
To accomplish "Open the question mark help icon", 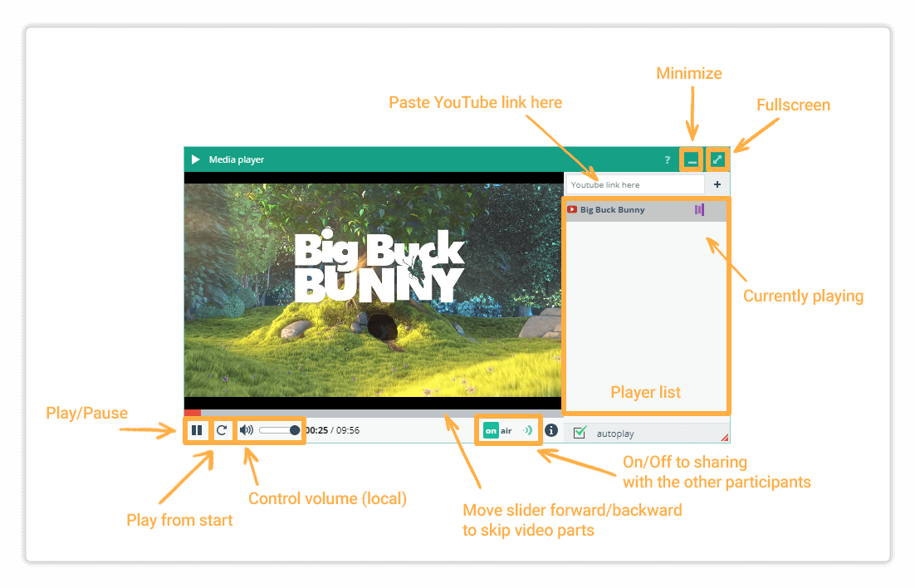I will click(x=668, y=160).
